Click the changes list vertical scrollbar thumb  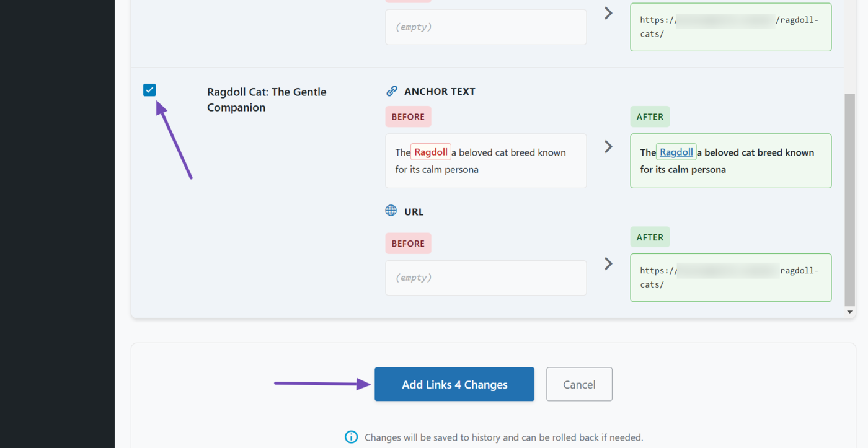[849, 198]
